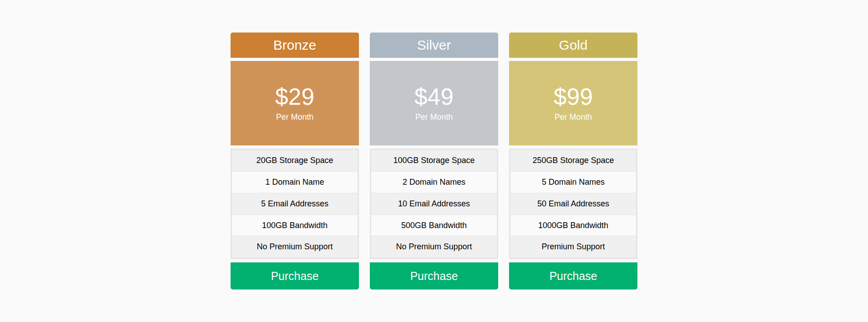Click the 20GB Storage Space row
Image resolution: width=868 pixels, height=322 pixels.
click(294, 160)
